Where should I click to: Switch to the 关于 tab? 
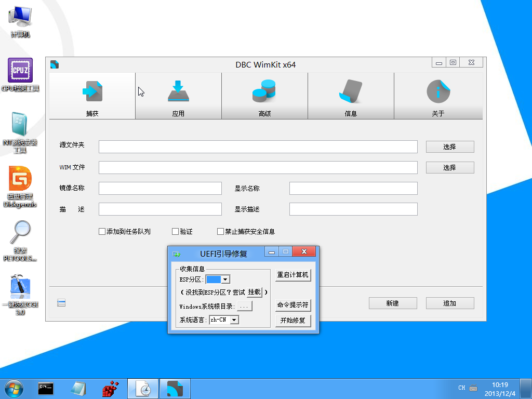(438, 96)
